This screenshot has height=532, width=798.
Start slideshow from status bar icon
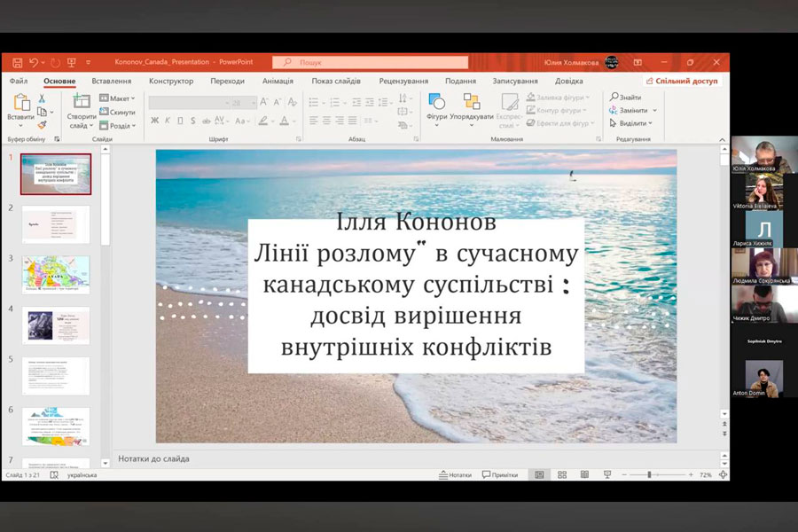point(606,475)
